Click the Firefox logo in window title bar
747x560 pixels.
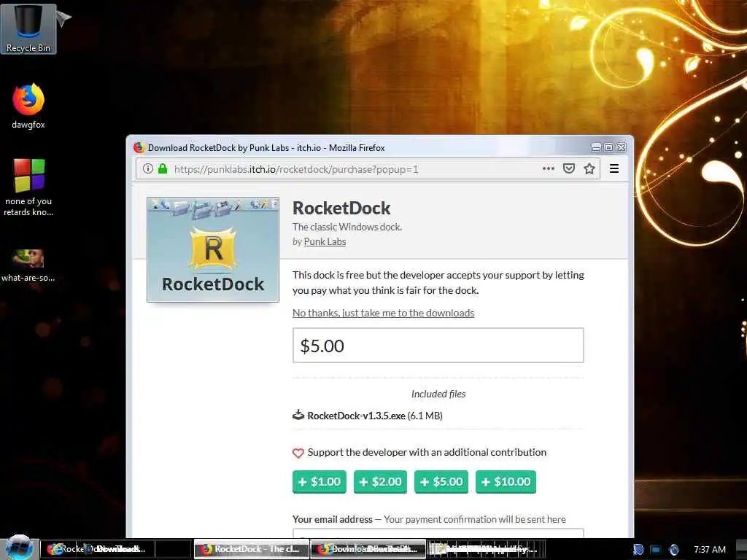[x=139, y=147]
